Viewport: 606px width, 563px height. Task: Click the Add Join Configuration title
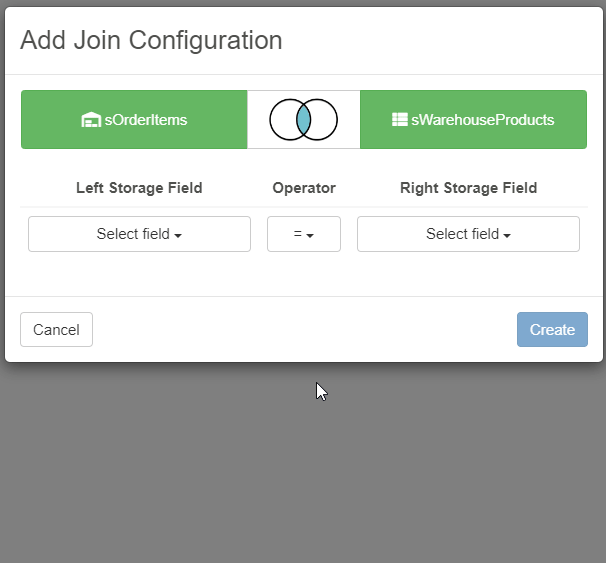(151, 40)
